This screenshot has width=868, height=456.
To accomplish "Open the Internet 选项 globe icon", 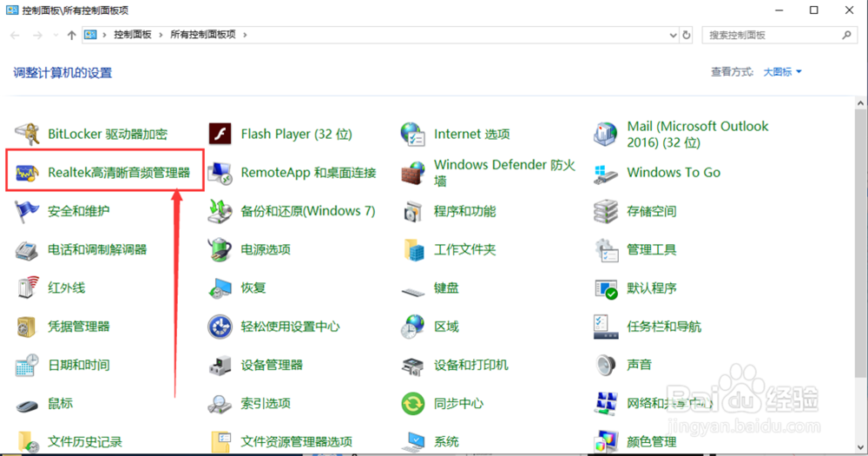I will pos(413,134).
